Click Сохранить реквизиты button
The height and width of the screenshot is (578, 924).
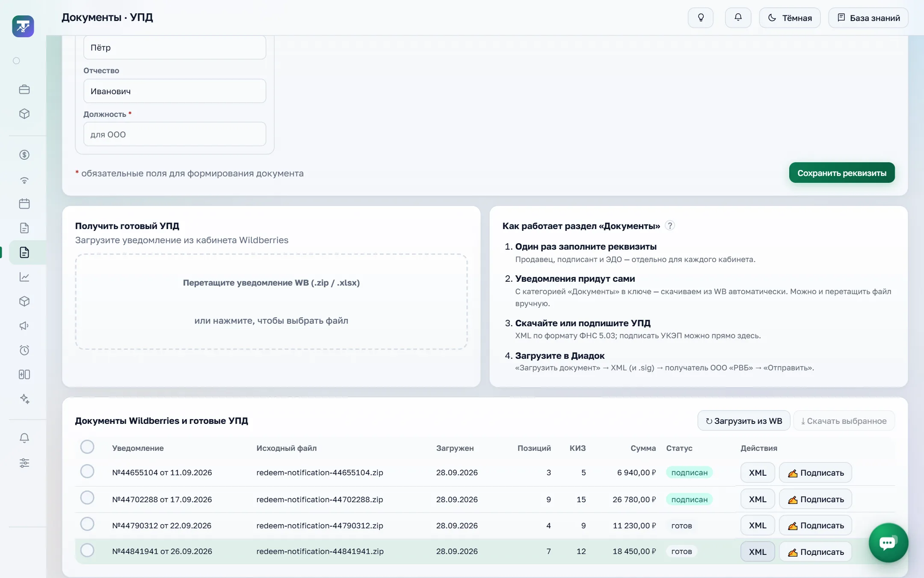pyautogui.click(x=842, y=173)
